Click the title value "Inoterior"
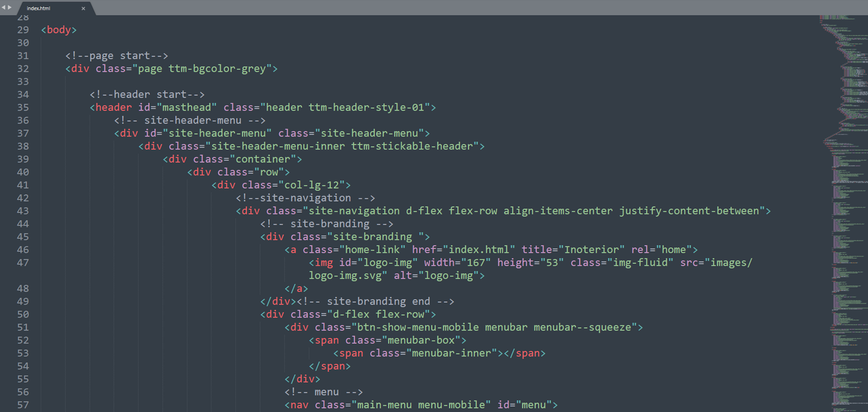Image resolution: width=868 pixels, height=412 pixels. (x=593, y=250)
